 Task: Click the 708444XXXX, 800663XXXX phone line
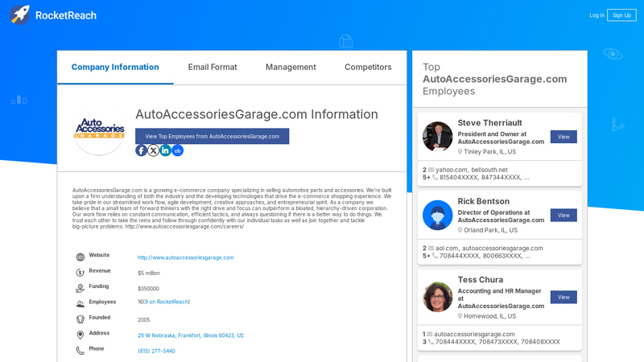click(x=485, y=256)
